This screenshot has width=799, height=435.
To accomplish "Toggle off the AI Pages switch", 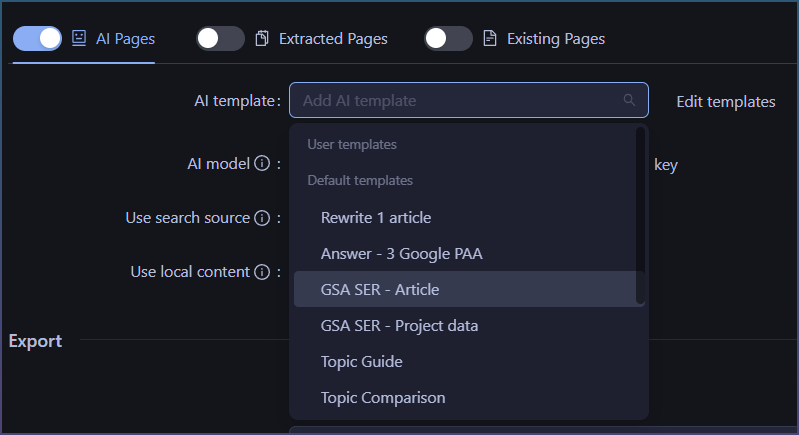I will pos(37,39).
